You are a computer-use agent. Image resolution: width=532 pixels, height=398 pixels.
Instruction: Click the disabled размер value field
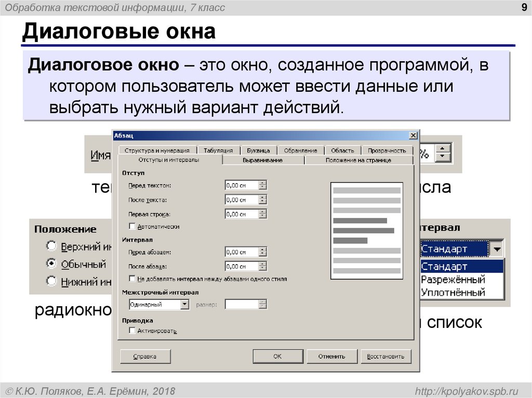coord(242,305)
